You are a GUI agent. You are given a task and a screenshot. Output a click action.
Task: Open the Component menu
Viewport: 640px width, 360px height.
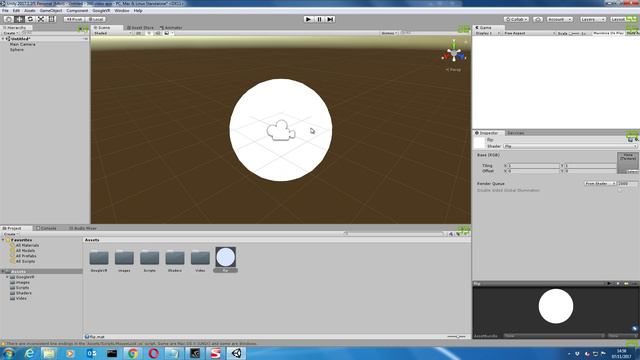(77, 11)
